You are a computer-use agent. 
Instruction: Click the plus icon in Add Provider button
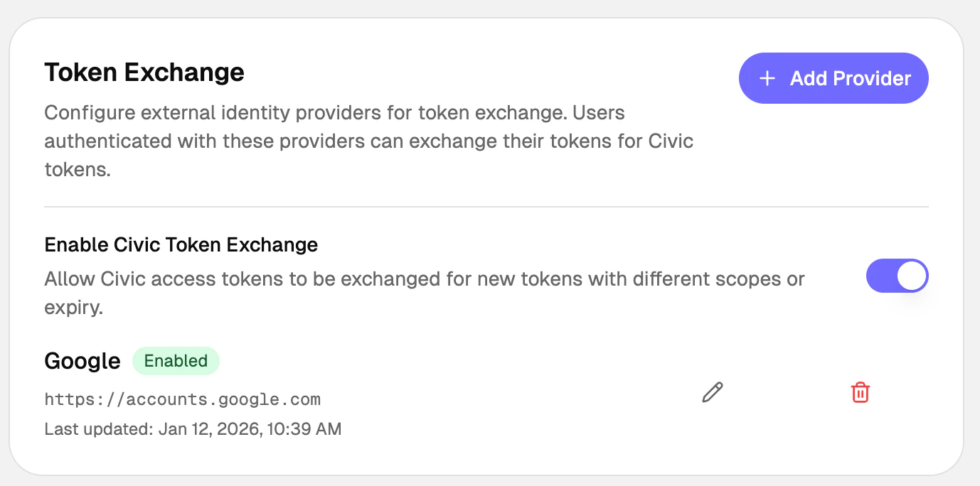coord(767,78)
